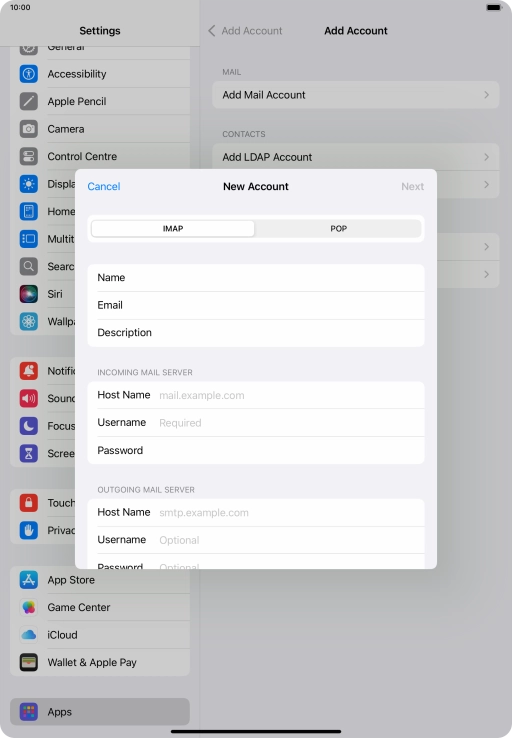Select Apple Pencil in Settings sidebar

100,101
